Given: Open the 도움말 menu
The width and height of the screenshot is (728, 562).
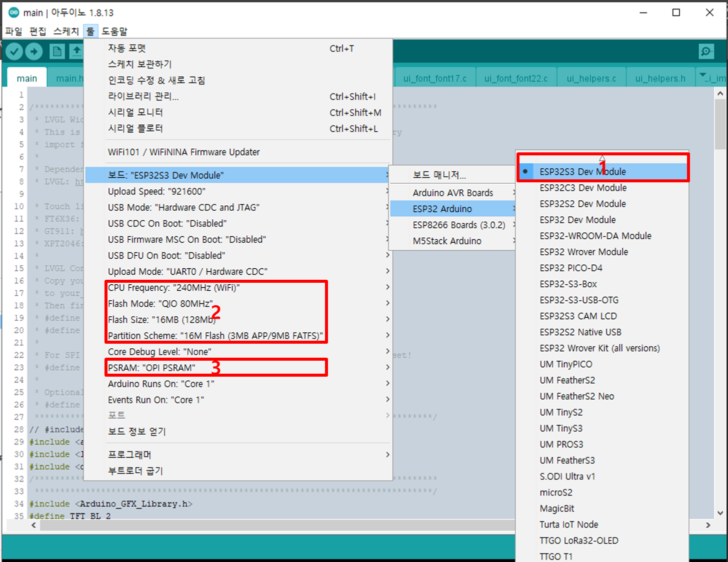Looking at the screenshot, I should click(114, 31).
